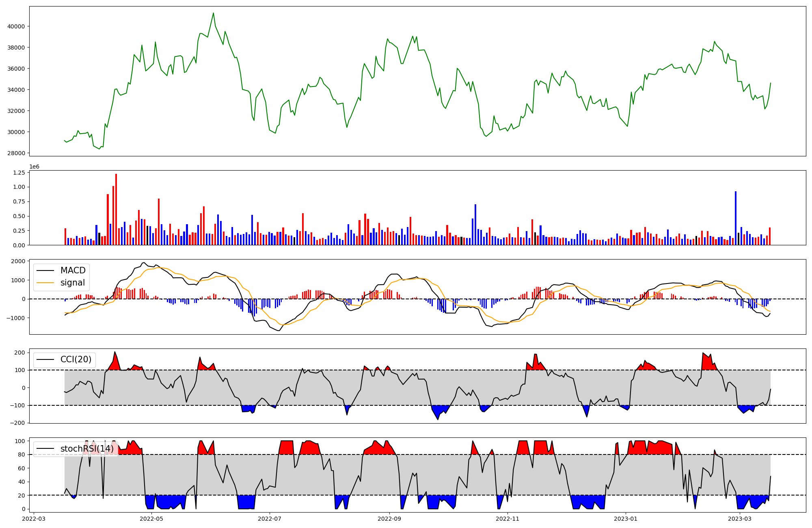
Task: Click the stochRSI(14) legend entry
Action: pyautogui.click(x=87, y=449)
